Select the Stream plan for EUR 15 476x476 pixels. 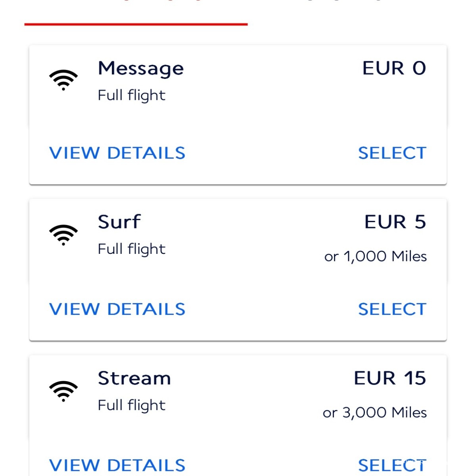392,465
